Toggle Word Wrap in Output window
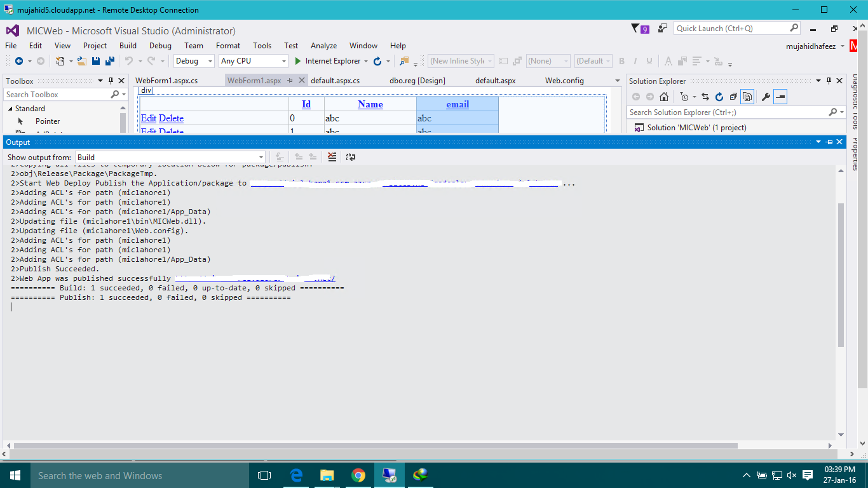Screen dimensions: 868x488 pos(351,157)
